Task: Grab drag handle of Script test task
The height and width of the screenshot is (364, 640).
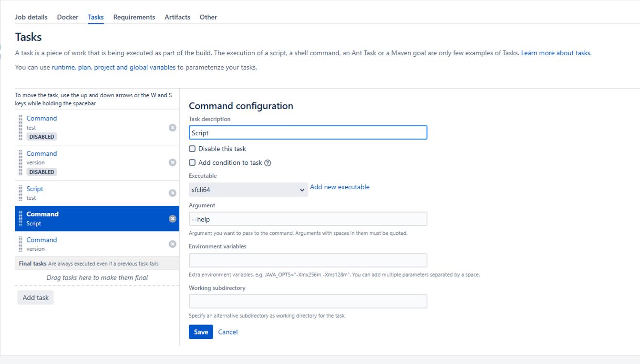Action: pyautogui.click(x=21, y=193)
